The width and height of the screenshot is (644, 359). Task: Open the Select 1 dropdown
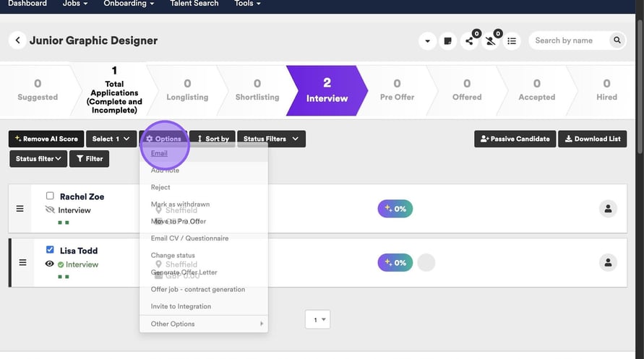111,139
